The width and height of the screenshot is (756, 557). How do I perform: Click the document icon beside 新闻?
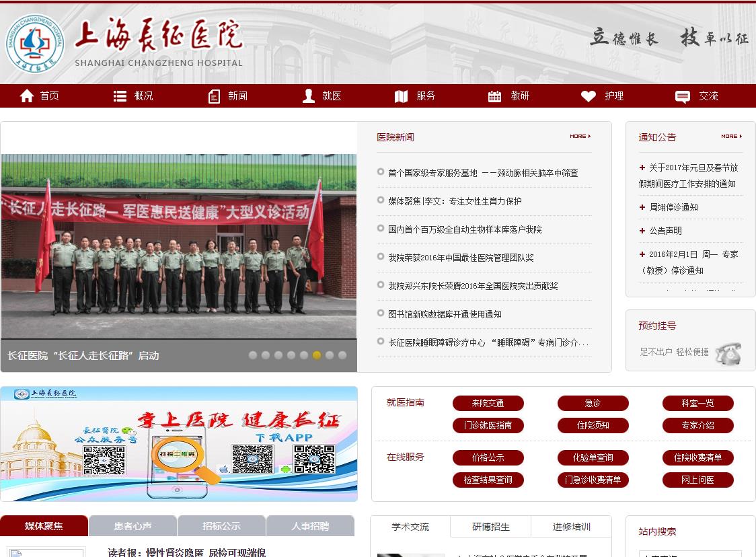tap(214, 96)
